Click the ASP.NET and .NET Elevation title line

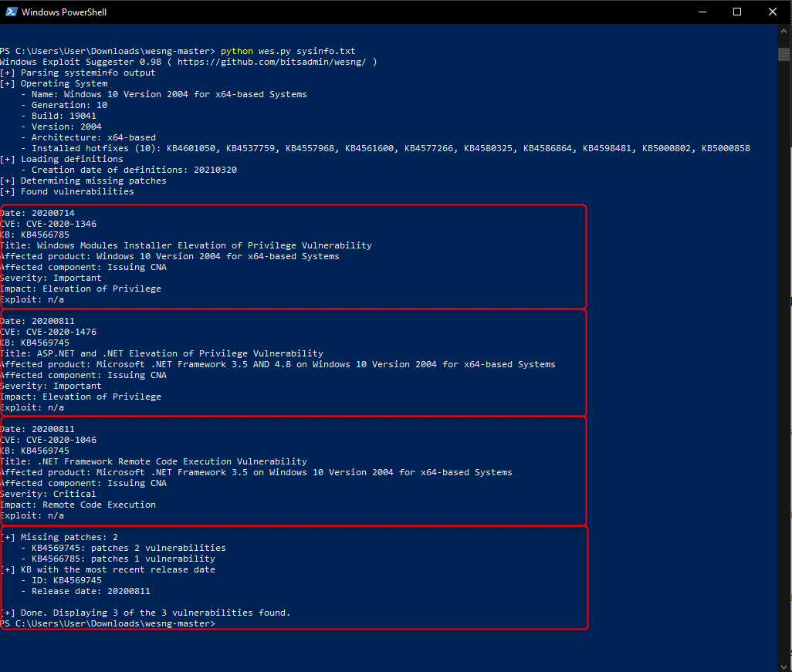click(x=162, y=354)
